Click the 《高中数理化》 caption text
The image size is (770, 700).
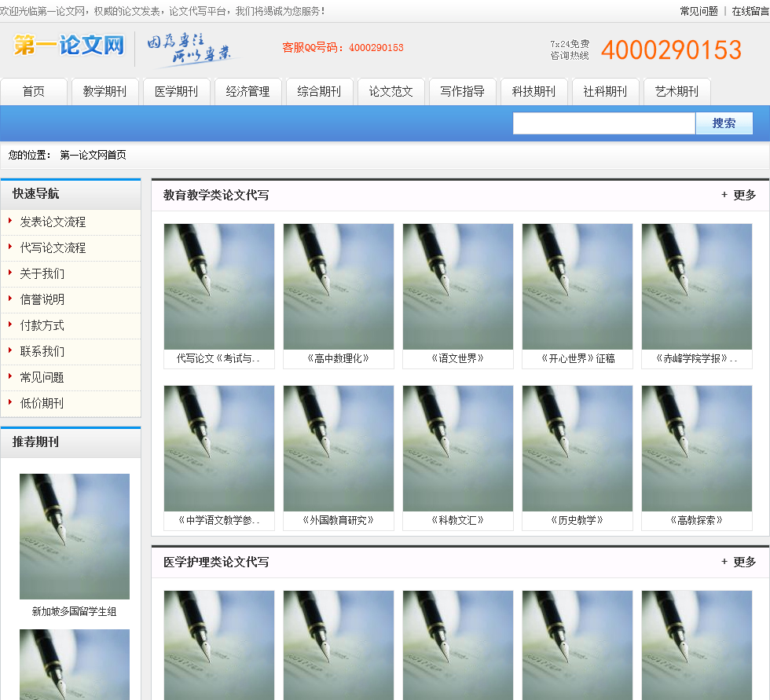339,359
